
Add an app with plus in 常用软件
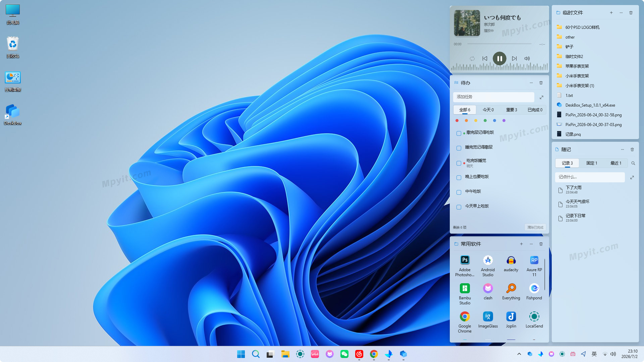point(521,244)
